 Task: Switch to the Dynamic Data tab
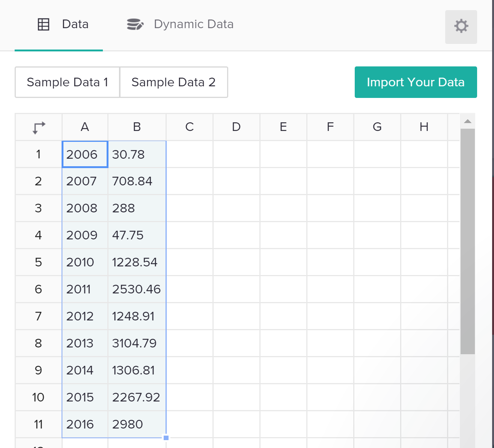click(180, 24)
